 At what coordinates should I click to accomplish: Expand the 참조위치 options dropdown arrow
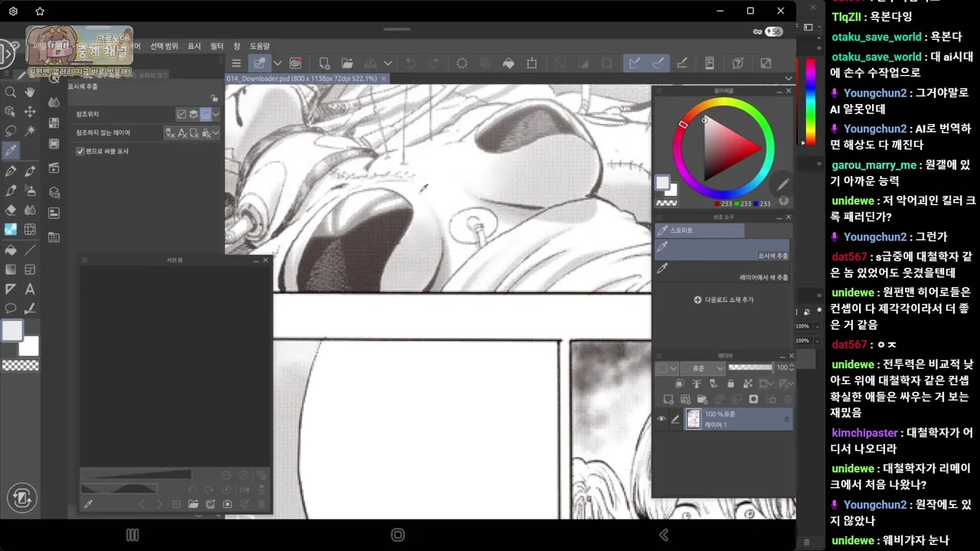pos(216,114)
